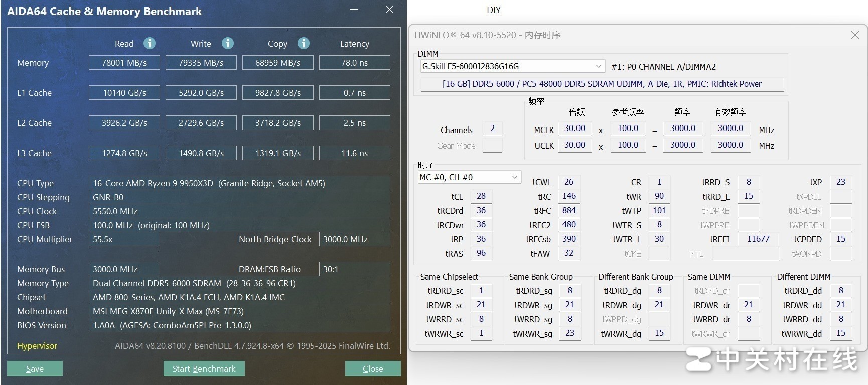Click the tCL value 28

tap(481, 196)
